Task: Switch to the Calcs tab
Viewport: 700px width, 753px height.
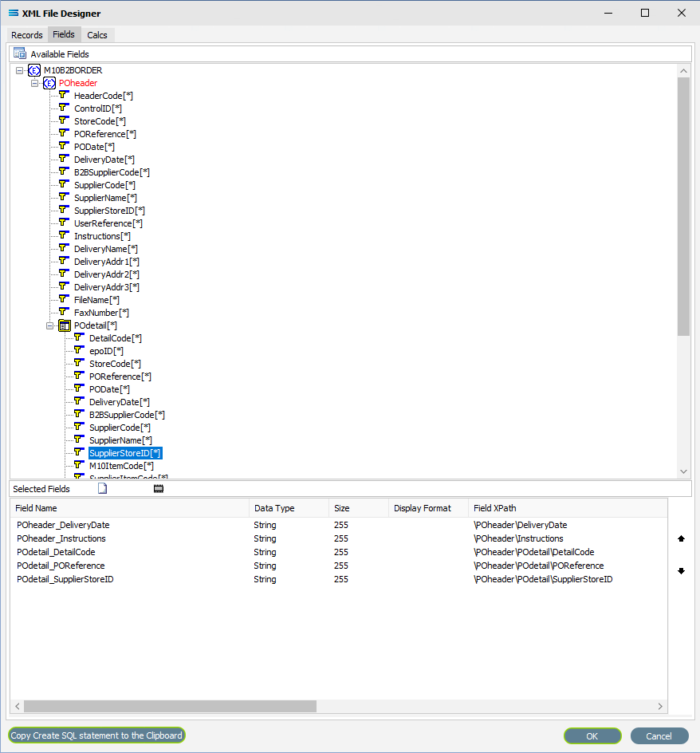Action: (97, 35)
